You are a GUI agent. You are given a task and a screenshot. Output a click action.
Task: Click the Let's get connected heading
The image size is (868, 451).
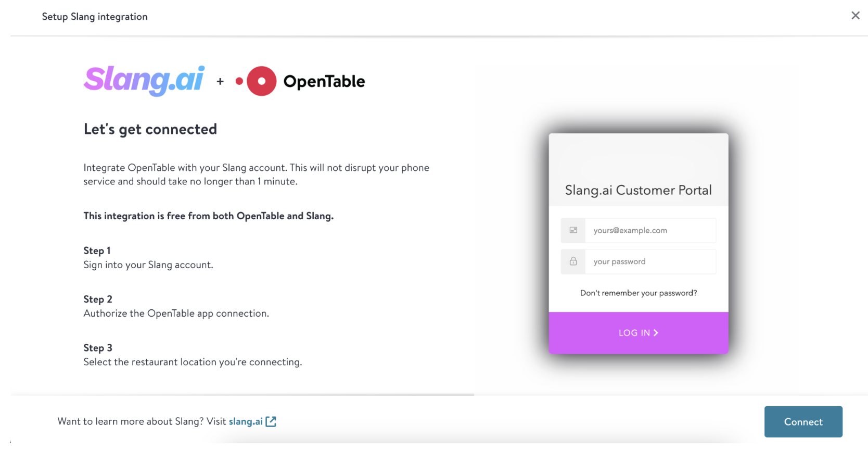150,129
